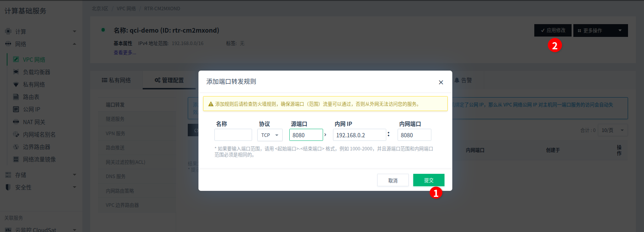Click the 取消 button
The width and height of the screenshot is (644, 232).
point(393,180)
